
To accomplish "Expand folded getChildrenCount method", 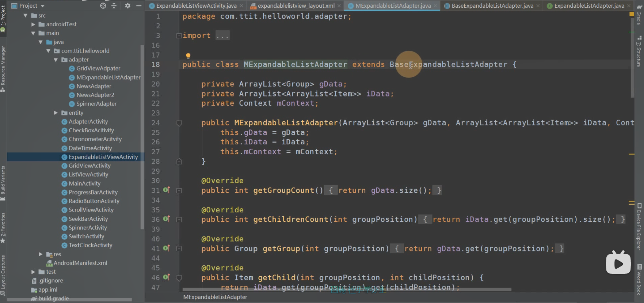I will tap(179, 220).
